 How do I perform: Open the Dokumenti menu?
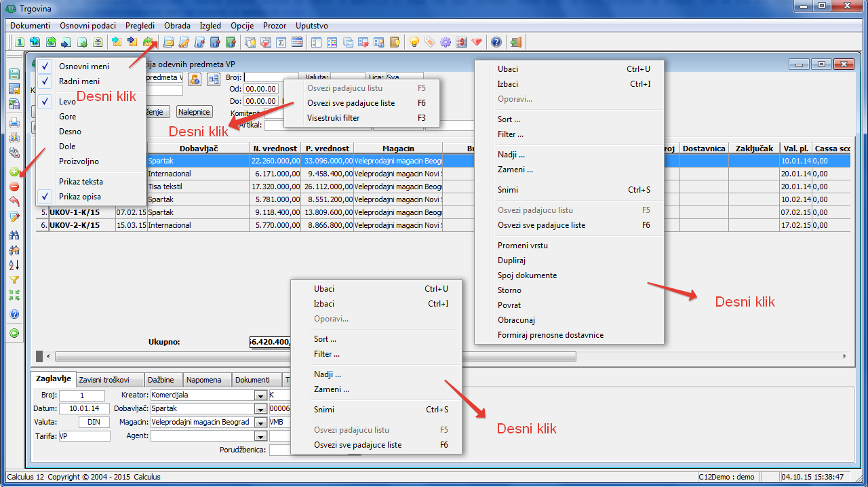(30, 25)
